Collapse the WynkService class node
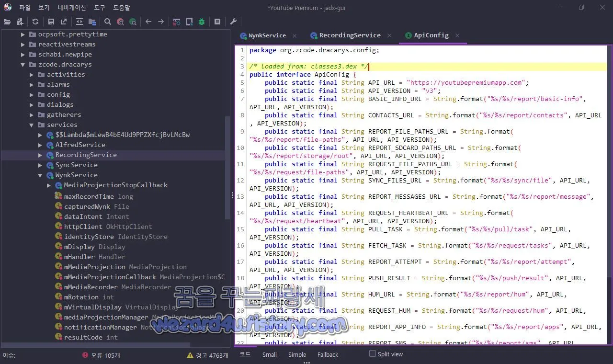This screenshot has width=613, height=364. point(40,175)
